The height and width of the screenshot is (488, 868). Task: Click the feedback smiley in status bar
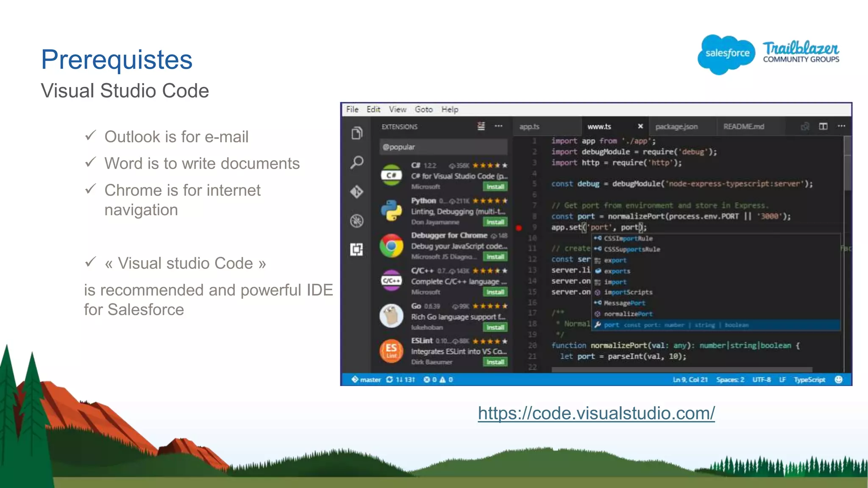click(838, 380)
